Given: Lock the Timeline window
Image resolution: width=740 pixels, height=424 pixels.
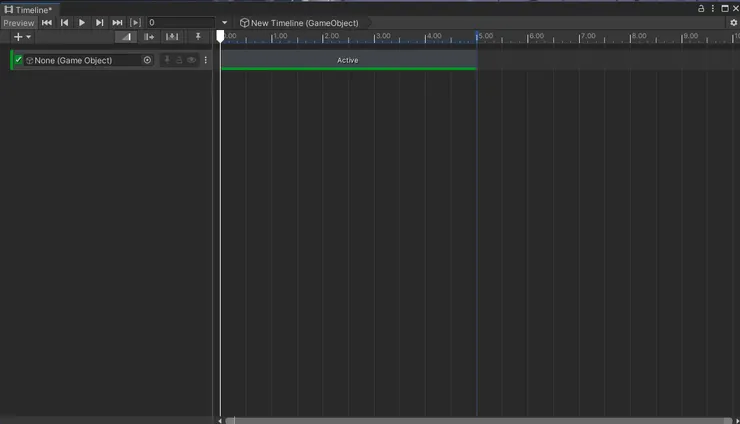Looking at the screenshot, I should [701, 8].
